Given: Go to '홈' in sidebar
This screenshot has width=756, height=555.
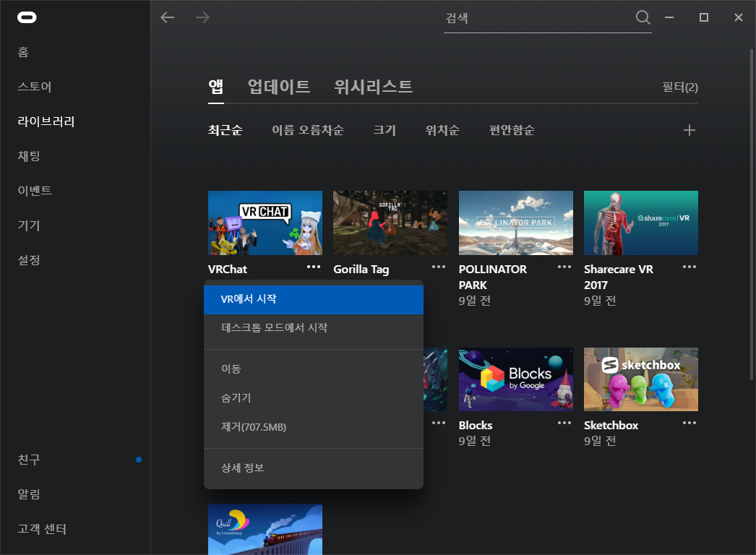Looking at the screenshot, I should point(23,52).
